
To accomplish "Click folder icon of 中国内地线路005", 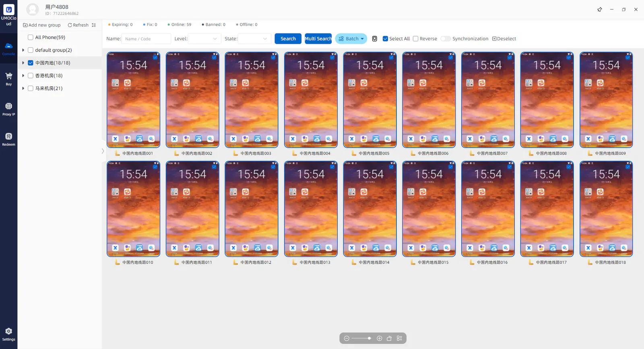I will coord(354,153).
